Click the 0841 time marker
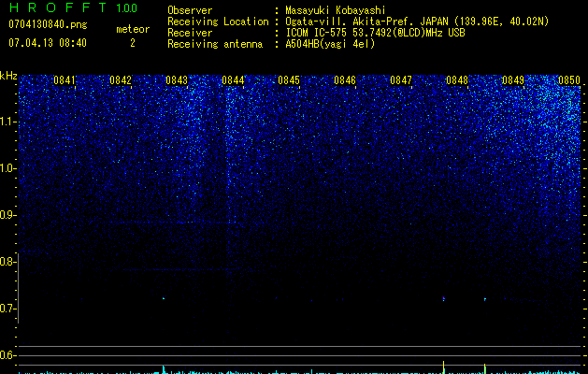This screenshot has width=588, height=374. click(x=65, y=80)
